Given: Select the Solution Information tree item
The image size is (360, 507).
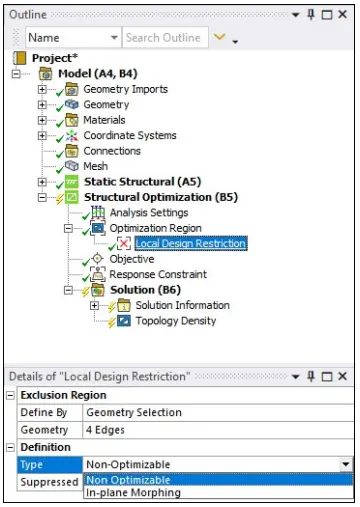Looking at the screenshot, I should tap(182, 305).
